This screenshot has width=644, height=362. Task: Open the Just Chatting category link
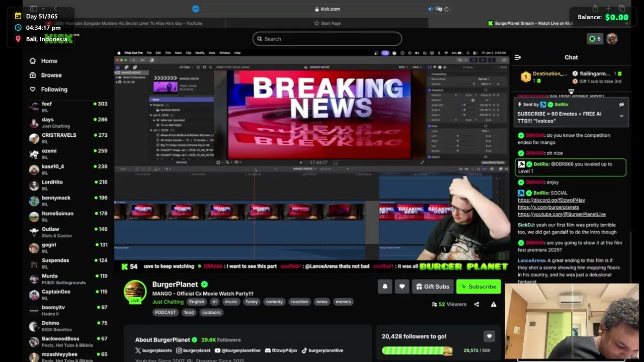click(x=168, y=302)
